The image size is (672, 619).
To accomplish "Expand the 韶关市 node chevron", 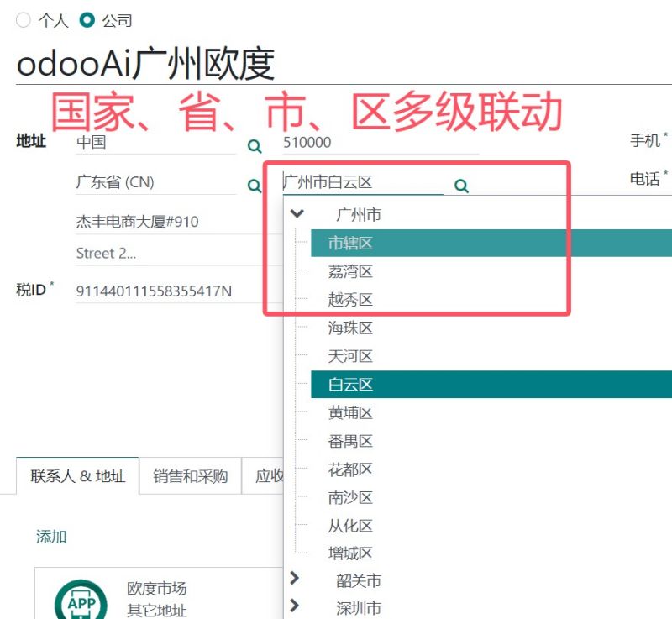I will [295, 578].
